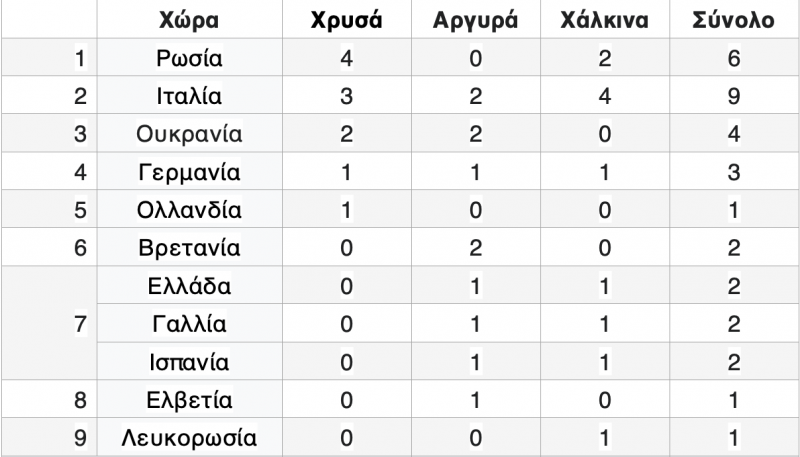The height and width of the screenshot is (457, 800).
Task: Select the Ισπανία cell
Action: click(x=189, y=362)
